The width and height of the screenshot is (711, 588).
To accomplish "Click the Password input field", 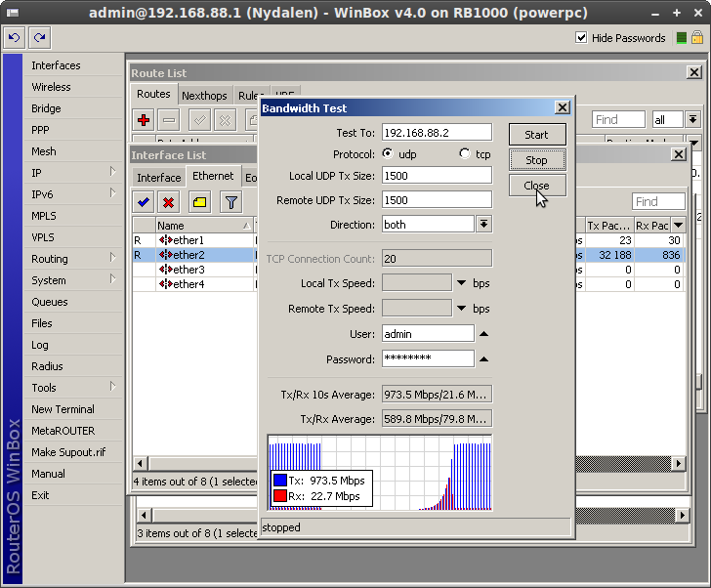I will [428, 359].
